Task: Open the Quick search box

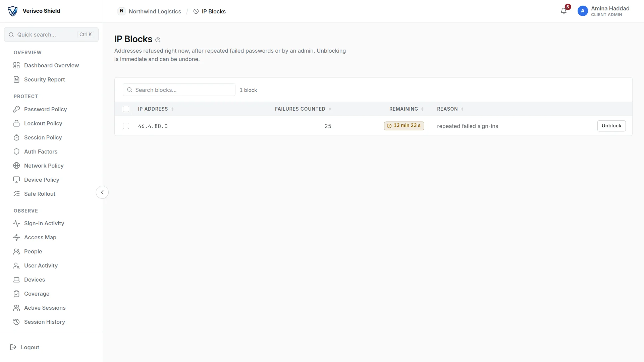Action: click(51, 35)
